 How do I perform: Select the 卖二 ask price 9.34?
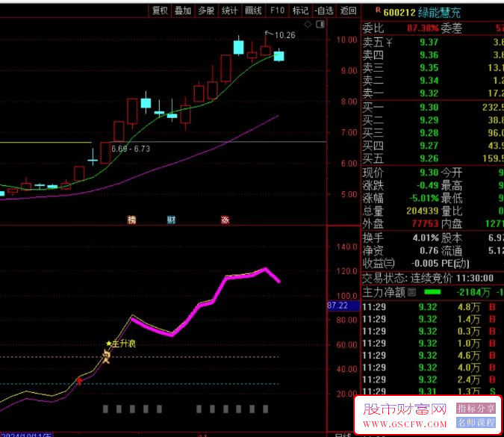[429, 81]
